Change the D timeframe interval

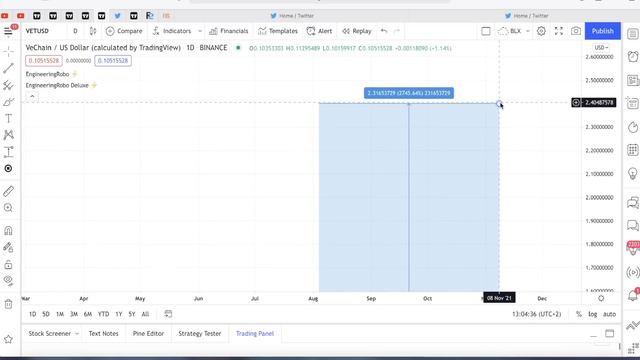click(75, 31)
